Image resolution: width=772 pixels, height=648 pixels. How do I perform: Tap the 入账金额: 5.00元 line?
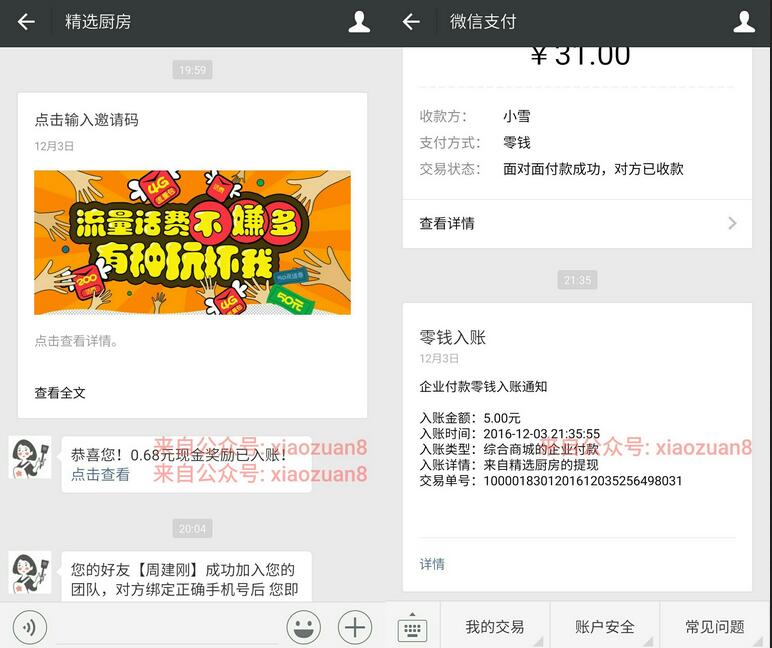click(470, 418)
